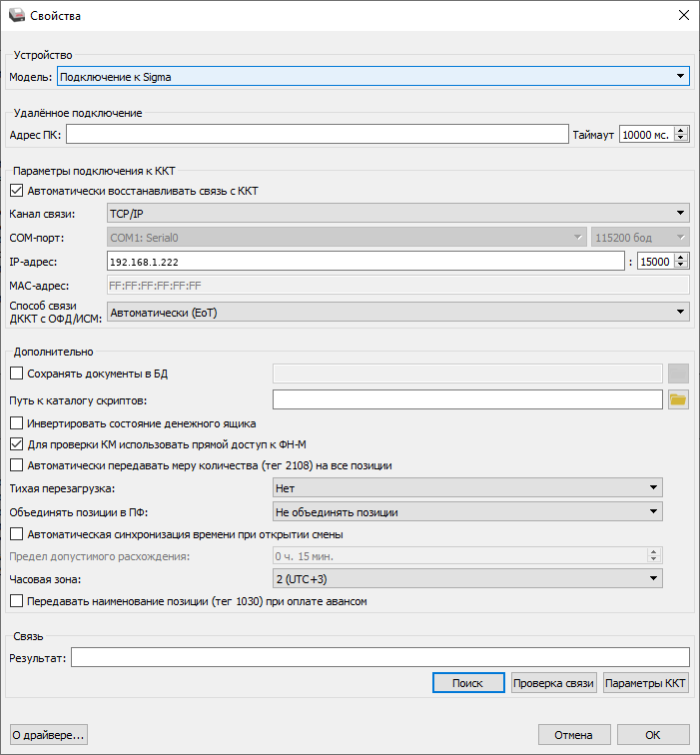The image size is (700, 755).
Task: Enable auto quantity measure tag 2108 checkbox
Action: [x=16, y=465]
